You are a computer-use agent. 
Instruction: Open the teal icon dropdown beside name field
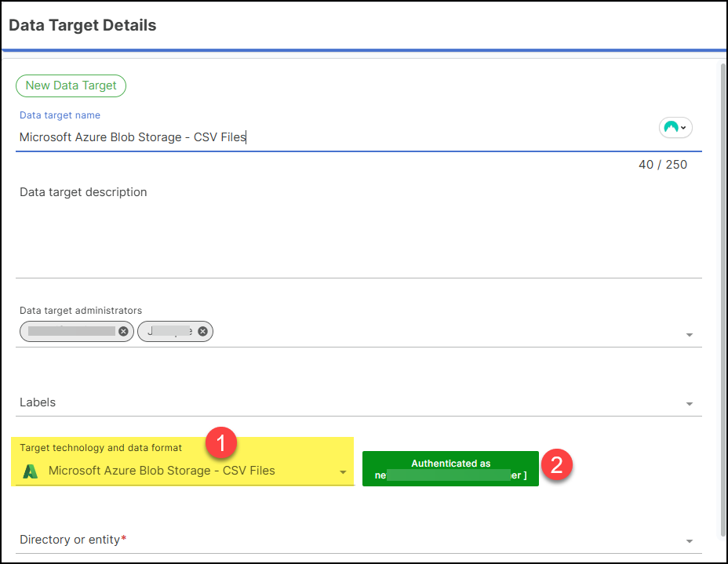675,127
